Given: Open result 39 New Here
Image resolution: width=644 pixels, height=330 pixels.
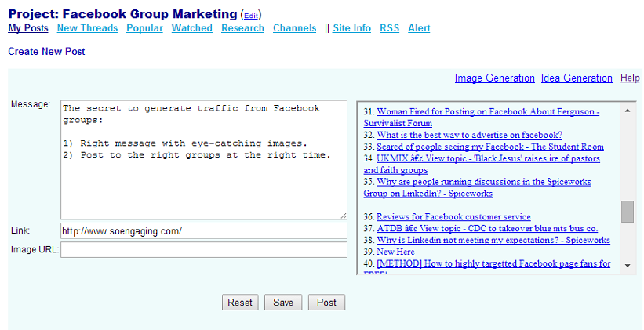Looking at the screenshot, I should pos(395,252).
